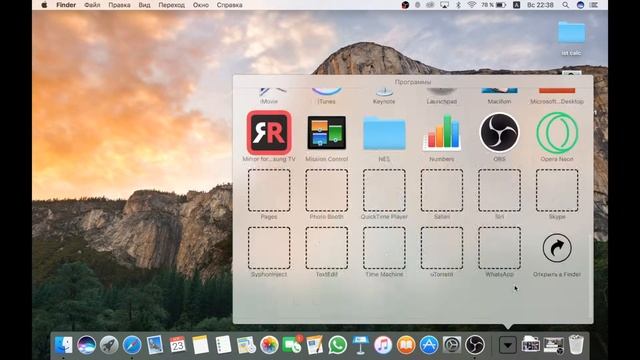Open the Finder menu

pos(66,5)
